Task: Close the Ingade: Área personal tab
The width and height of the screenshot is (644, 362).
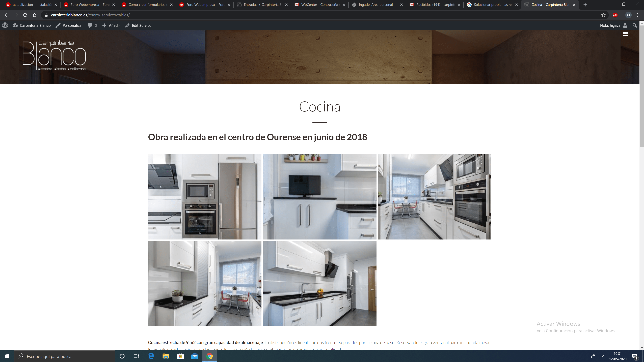Action: [401, 5]
